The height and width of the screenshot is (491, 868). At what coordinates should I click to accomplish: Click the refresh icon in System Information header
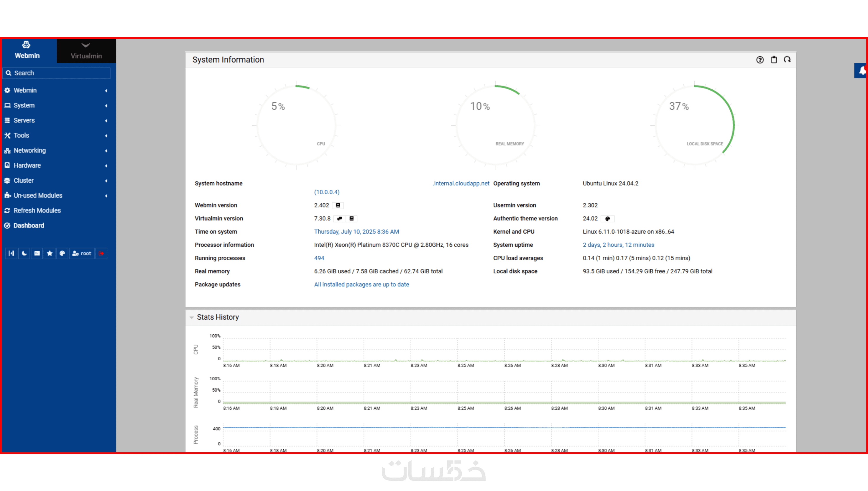pos(787,60)
